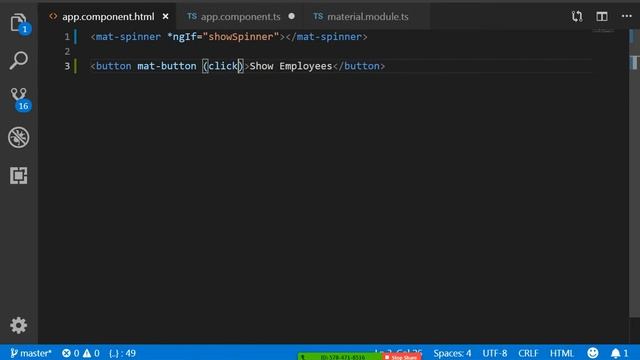
Task: Click line number 2 in gutter
Action: [67, 51]
